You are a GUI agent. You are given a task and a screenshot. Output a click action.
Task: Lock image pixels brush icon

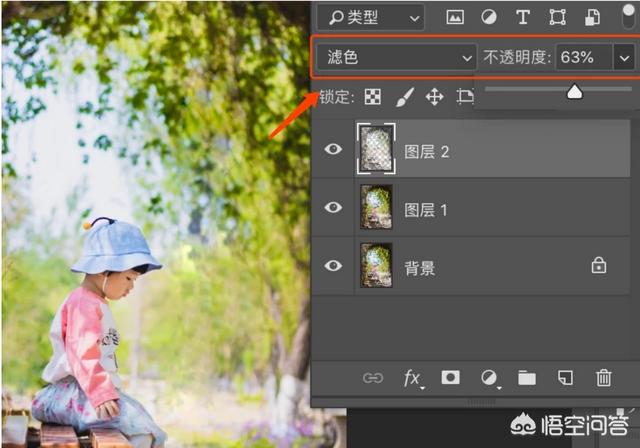pyautogui.click(x=404, y=97)
